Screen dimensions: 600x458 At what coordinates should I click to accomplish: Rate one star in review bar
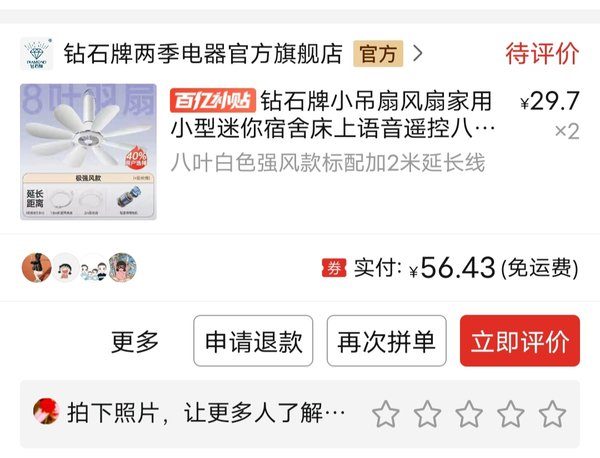point(386,414)
